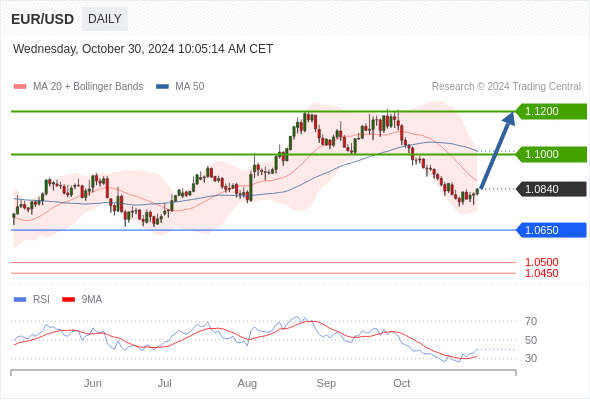Click the Sep marker on time axis
Viewport: 590px width, 400px height.
click(x=326, y=383)
